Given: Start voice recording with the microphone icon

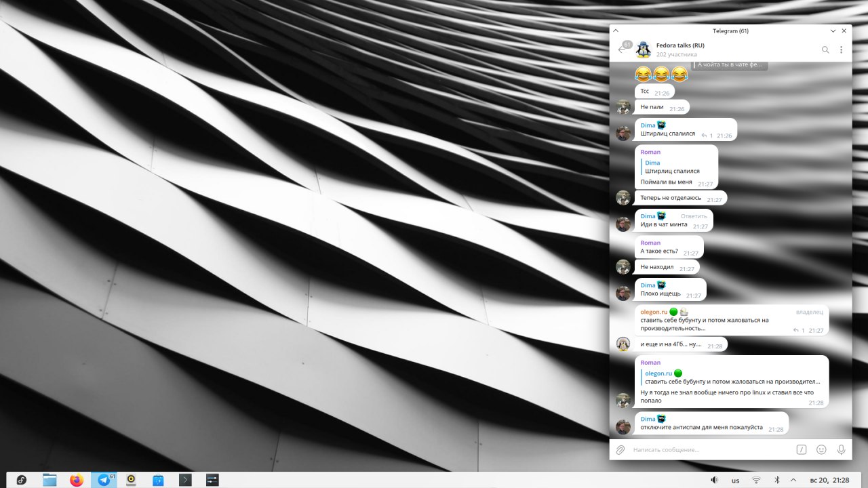Looking at the screenshot, I should pos(842,449).
